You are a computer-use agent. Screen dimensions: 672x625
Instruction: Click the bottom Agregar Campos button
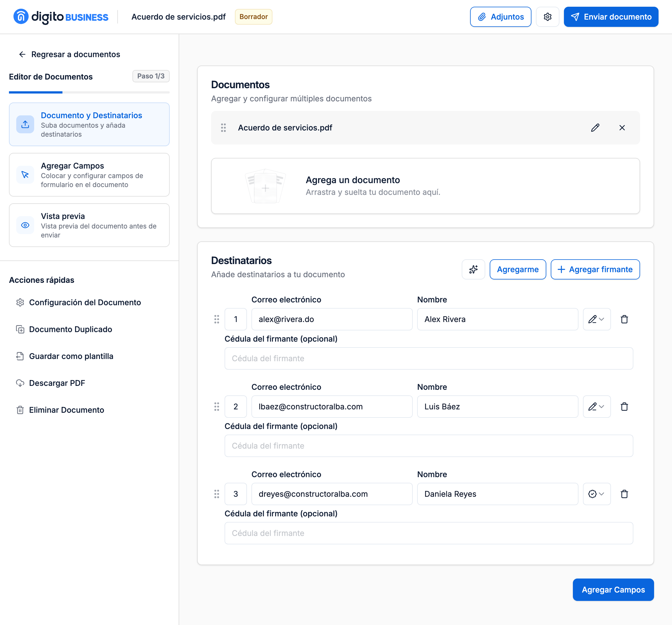(x=613, y=589)
